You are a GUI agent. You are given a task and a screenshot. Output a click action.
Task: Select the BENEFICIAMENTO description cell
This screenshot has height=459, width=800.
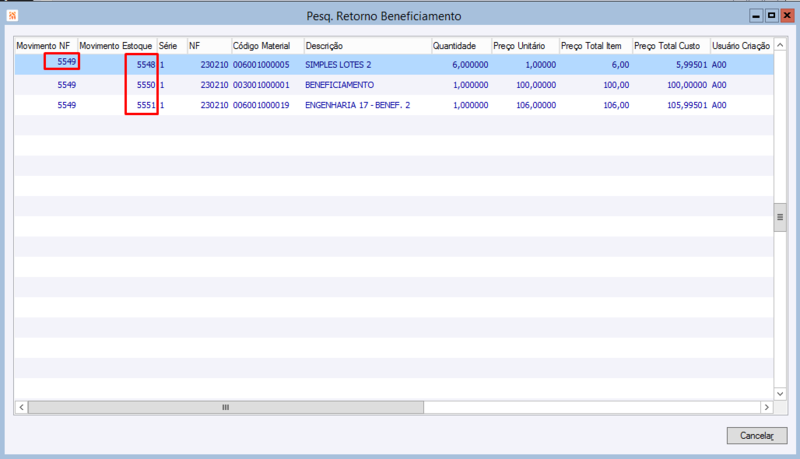click(339, 85)
